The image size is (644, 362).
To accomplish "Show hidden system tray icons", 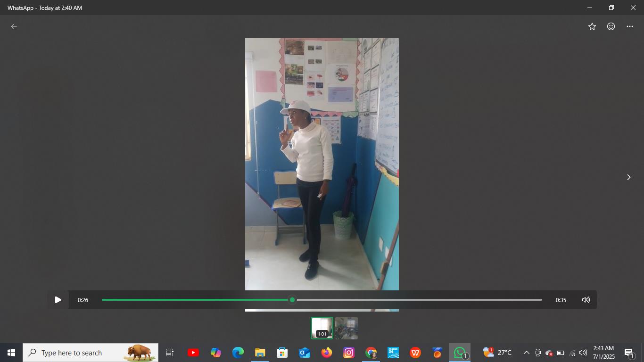I will point(526,353).
